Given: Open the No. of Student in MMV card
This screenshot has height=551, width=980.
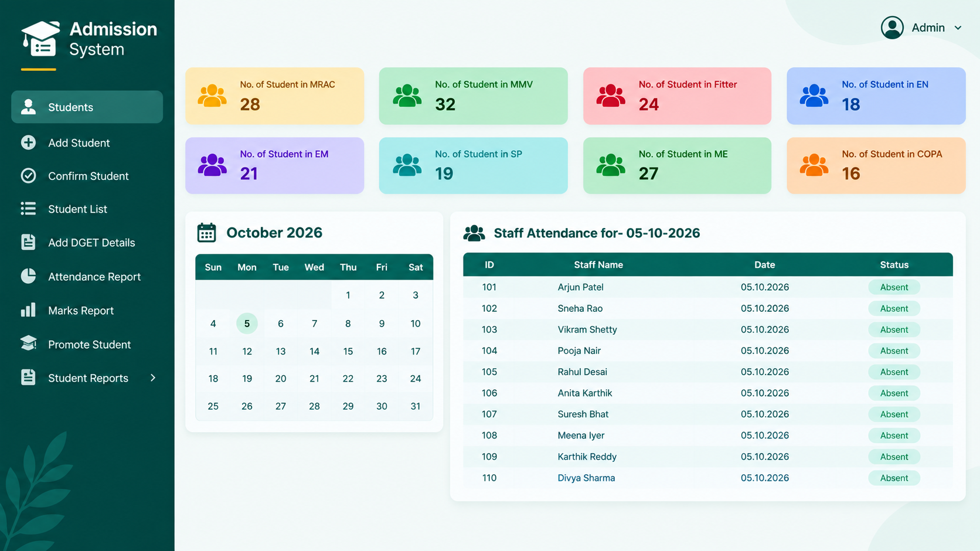Looking at the screenshot, I should (473, 96).
